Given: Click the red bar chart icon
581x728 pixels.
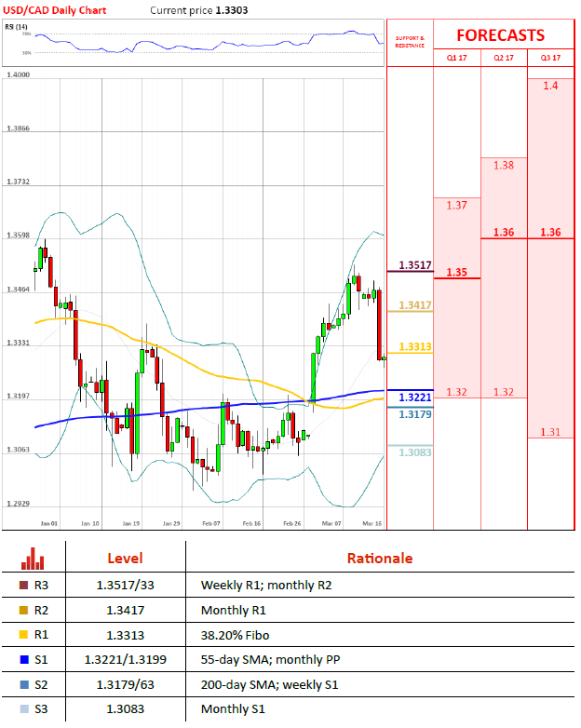Looking at the screenshot, I should 33,559.
